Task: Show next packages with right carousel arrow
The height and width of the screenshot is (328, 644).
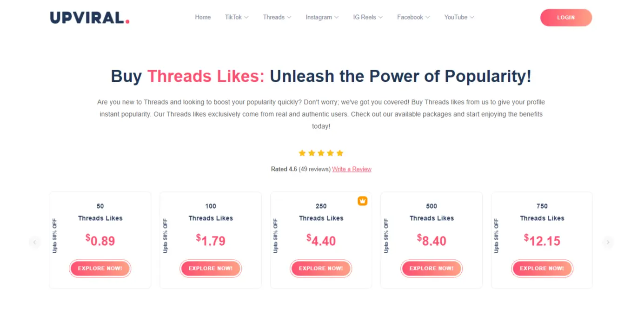Action: (x=608, y=242)
